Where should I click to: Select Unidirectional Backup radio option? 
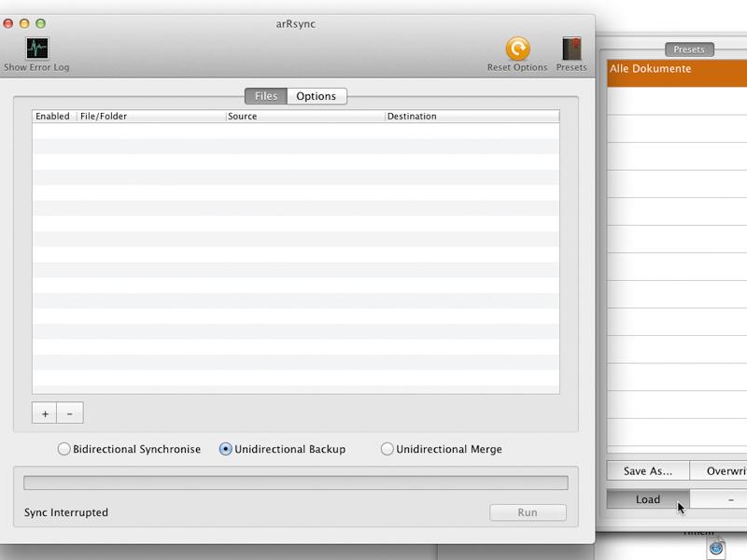click(x=225, y=449)
